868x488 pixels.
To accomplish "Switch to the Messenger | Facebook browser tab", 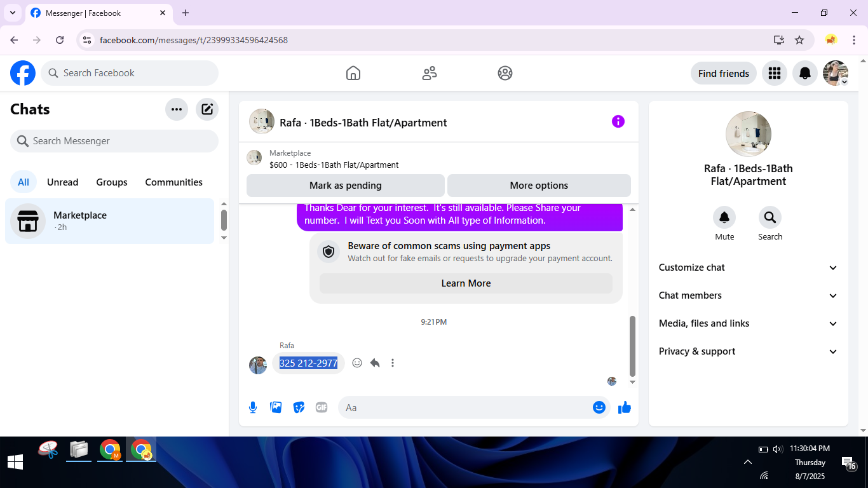I will [98, 13].
